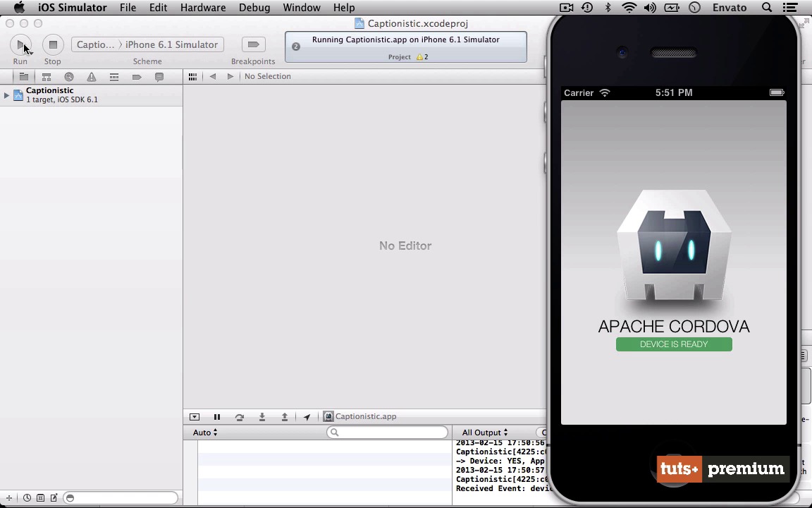
Task: Open the Breakpoint navigator
Action: [x=137, y=77]
